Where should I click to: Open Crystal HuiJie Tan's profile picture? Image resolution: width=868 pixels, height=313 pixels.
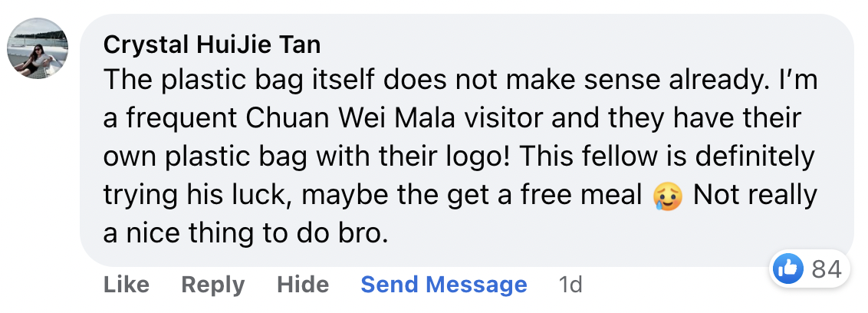(38, 48)
